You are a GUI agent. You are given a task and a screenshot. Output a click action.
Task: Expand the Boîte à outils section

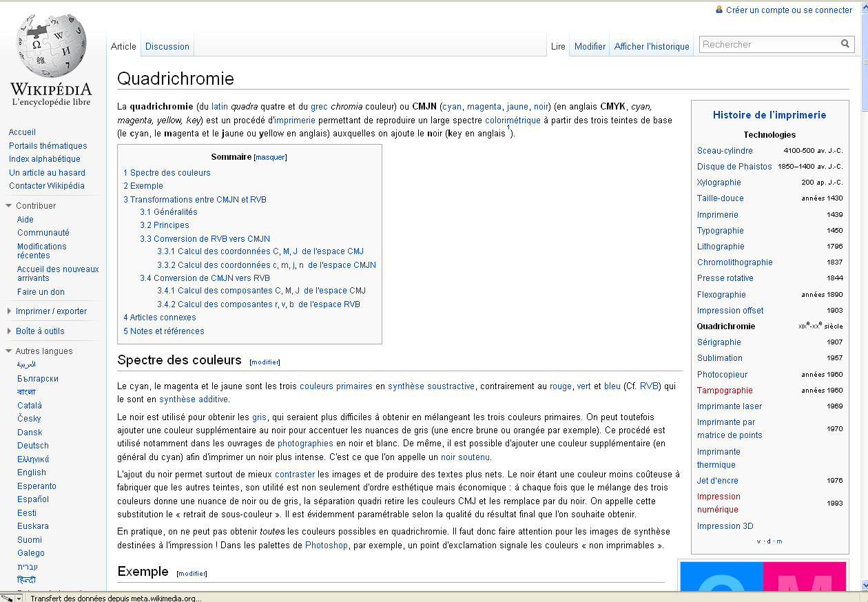(9, 331)
